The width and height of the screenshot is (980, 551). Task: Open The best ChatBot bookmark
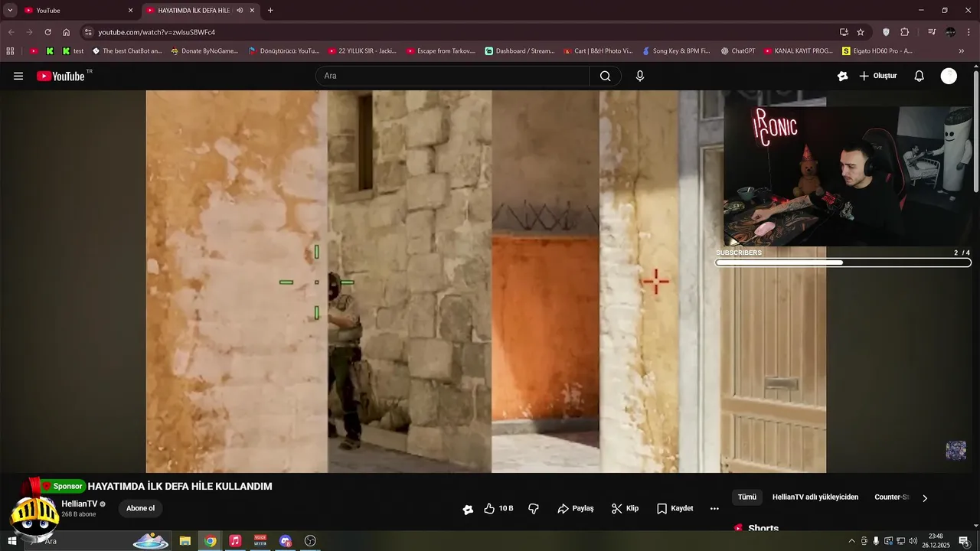coord(127,51)
